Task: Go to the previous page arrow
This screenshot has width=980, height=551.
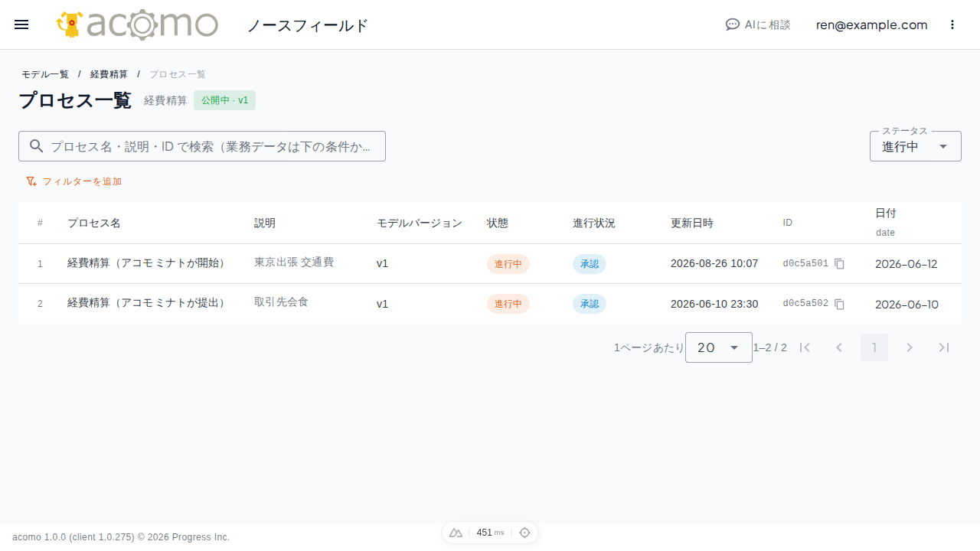Action: tap(839, 347)
